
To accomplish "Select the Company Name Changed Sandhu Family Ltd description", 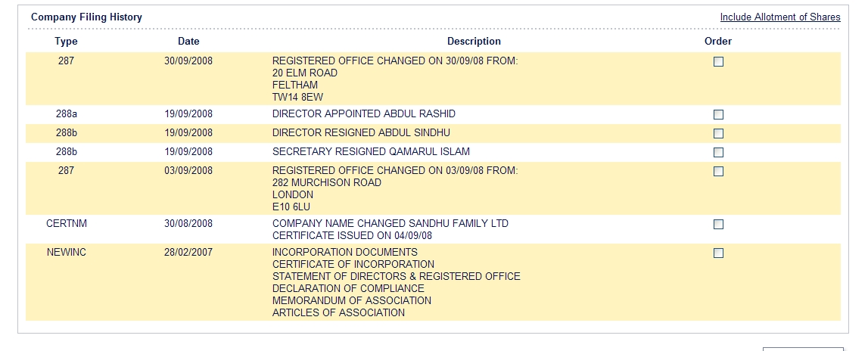I will [390, 224].
